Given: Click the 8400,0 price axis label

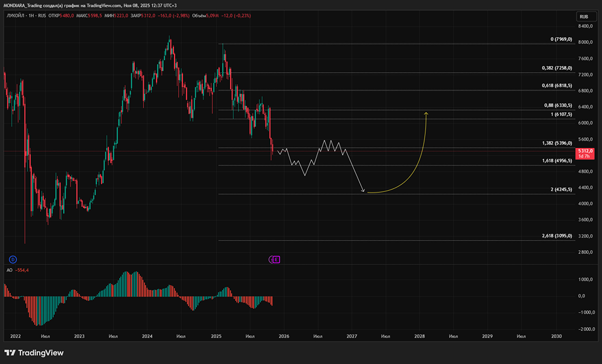Looking at the screenshot, I should (586, 26).
